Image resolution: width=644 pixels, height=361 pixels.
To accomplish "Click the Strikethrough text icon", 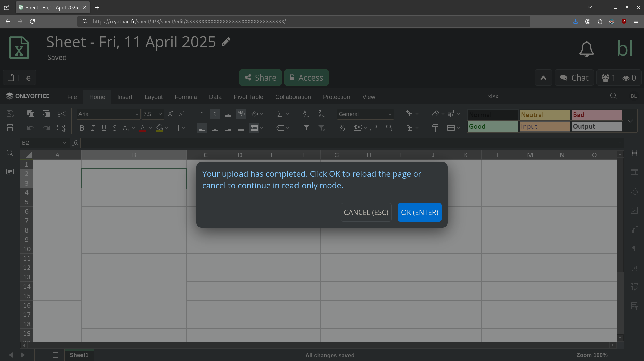I will click(115, 128).
